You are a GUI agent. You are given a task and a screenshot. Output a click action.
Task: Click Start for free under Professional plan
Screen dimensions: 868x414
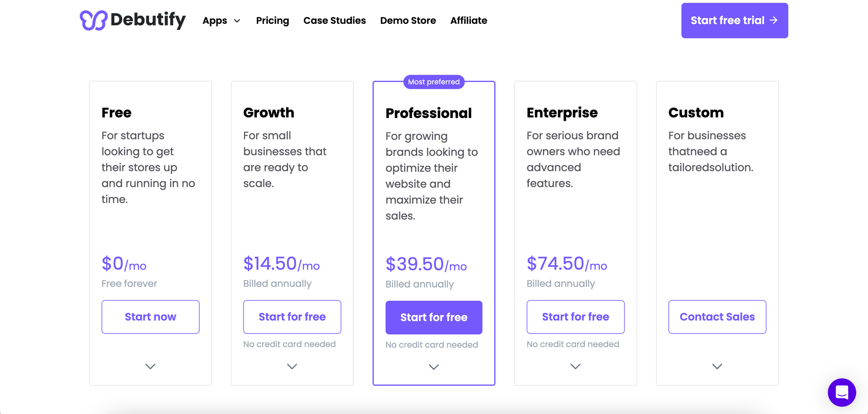click(434, 317)
